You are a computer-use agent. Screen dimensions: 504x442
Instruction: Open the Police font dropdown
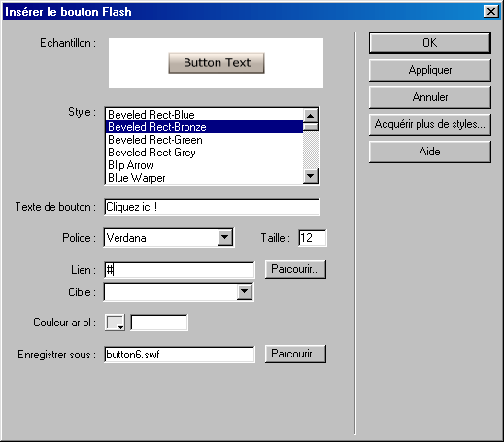[225, 238]
